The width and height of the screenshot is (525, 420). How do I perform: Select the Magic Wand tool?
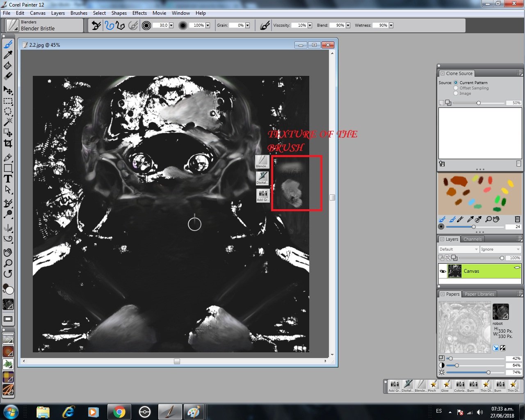coord(8,122)
